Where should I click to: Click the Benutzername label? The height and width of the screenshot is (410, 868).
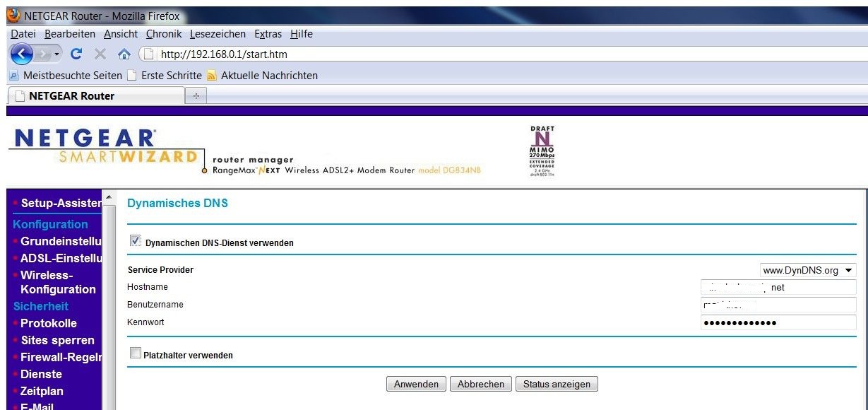coord(155,305)
